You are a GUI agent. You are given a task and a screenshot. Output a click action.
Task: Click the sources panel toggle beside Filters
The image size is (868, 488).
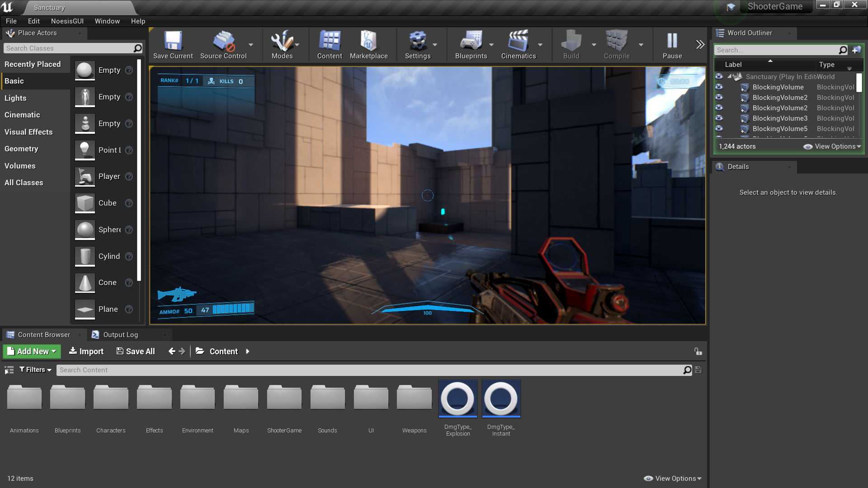(x=9, y=370)
